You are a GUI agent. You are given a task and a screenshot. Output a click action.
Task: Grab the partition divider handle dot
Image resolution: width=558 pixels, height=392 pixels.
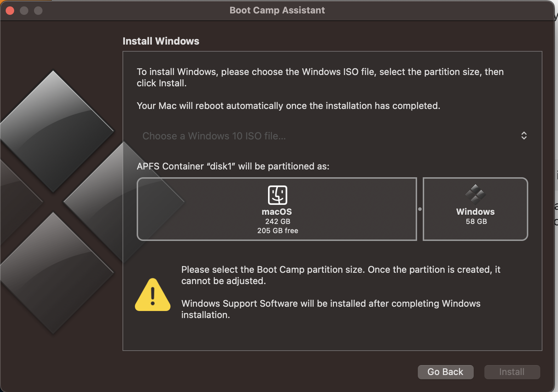(x=420, y=209)
